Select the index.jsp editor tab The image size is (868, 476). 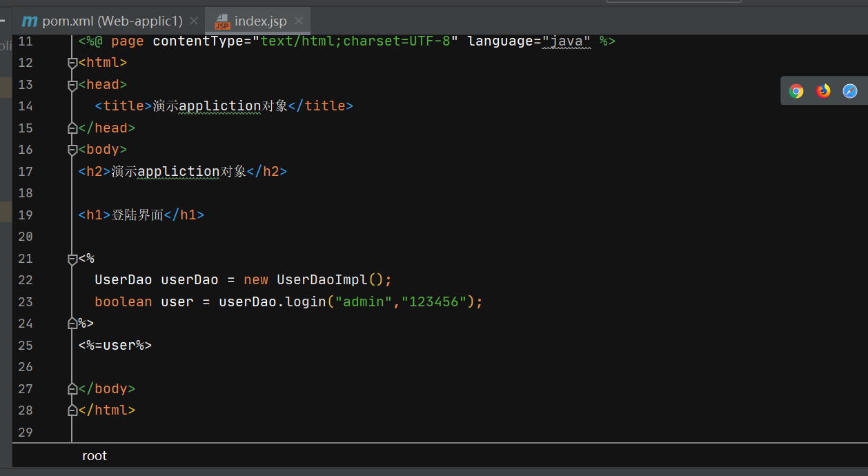coord(257,21)
